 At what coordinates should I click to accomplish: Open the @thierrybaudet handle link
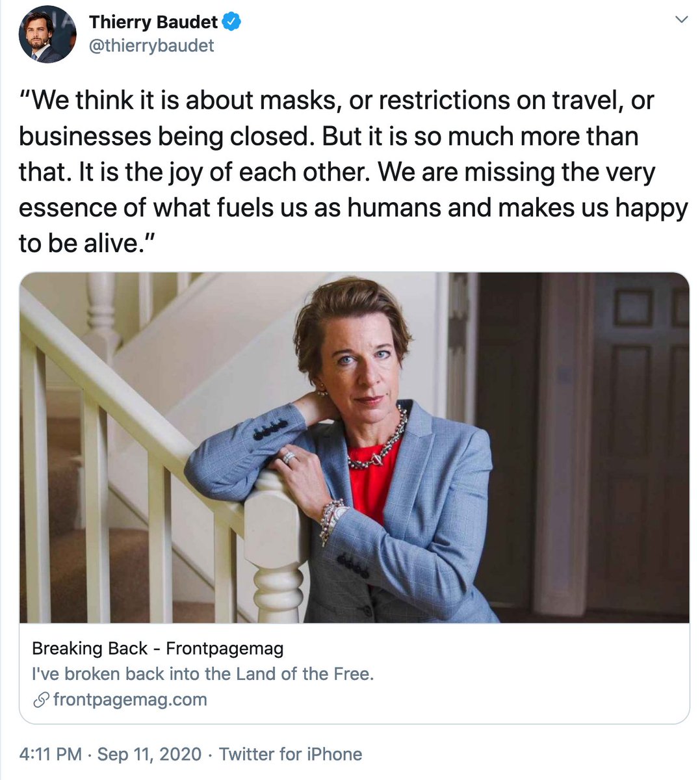coord(151,46)
